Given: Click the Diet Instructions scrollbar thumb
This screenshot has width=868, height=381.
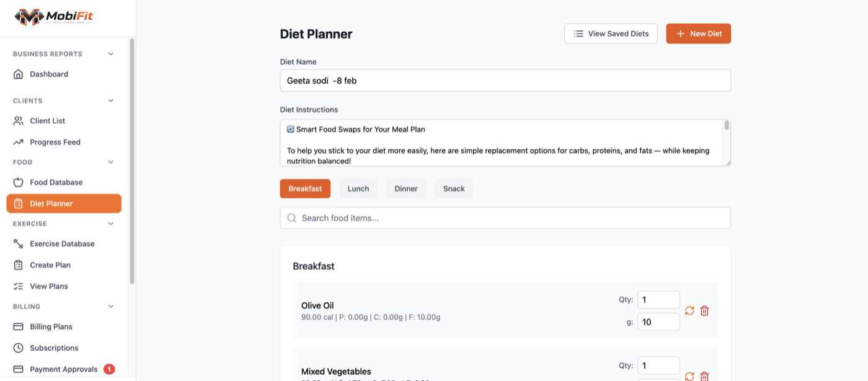Looking at the screenshot, I should [727, 126].
